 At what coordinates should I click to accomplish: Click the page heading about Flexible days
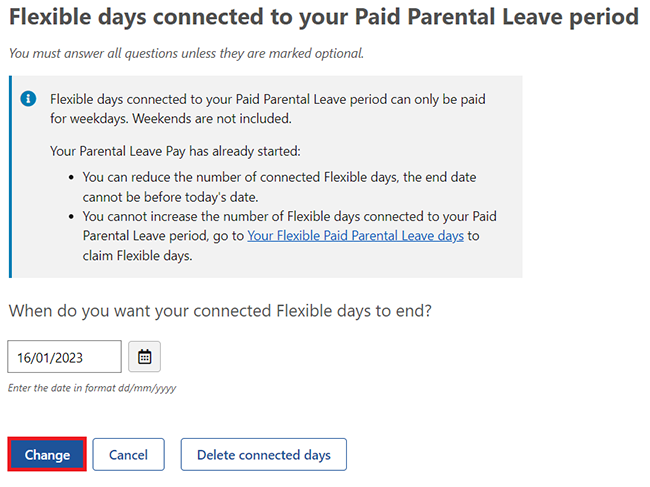pos(324,17)
